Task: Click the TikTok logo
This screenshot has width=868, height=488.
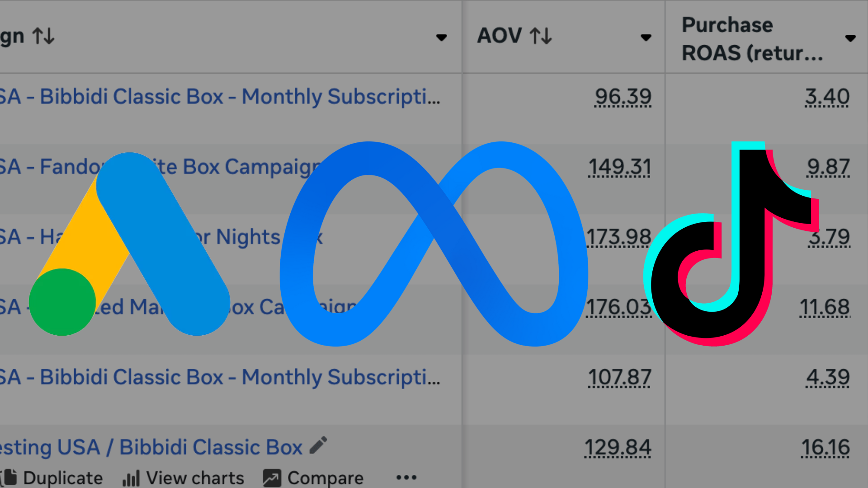Action: (731, 244)
